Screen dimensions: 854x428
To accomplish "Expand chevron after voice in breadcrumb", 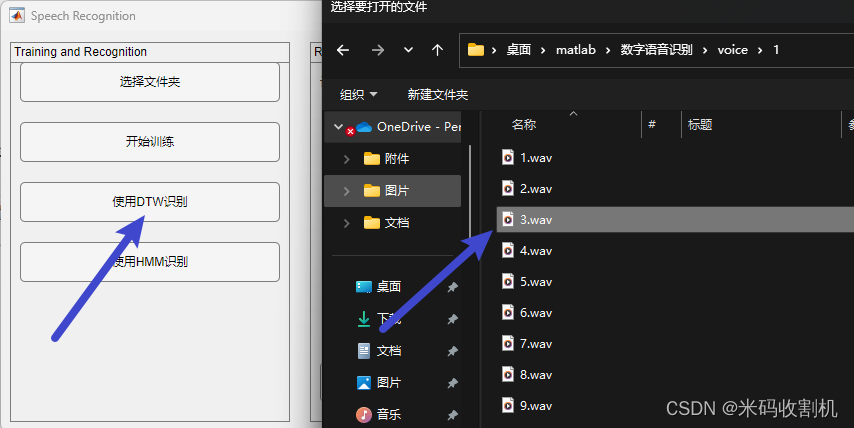I will [x=760, y=50].
